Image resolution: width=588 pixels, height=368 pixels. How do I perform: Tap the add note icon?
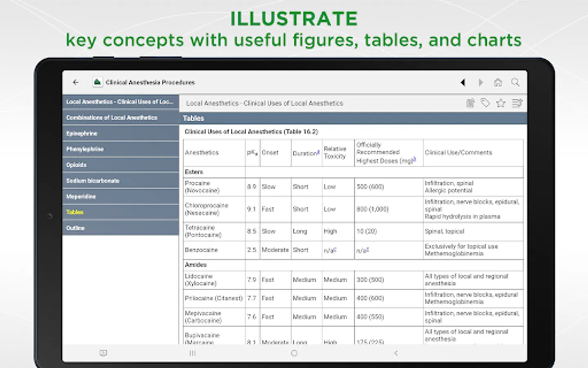coord(470,103)
